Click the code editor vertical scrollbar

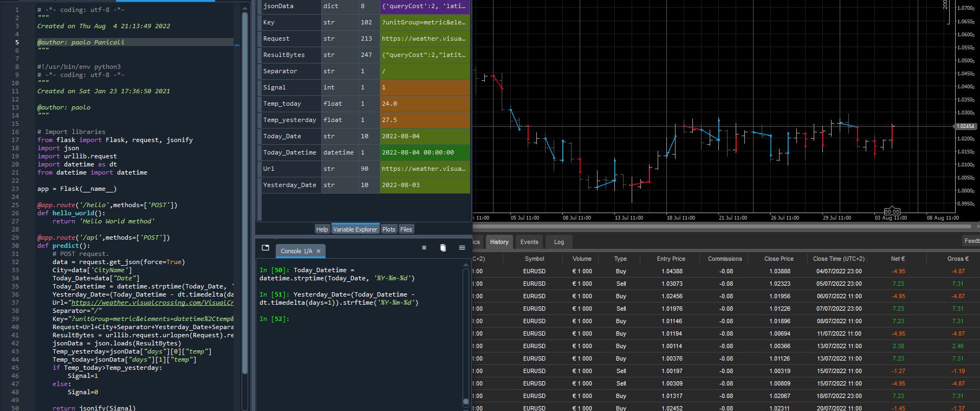[244, 192]
